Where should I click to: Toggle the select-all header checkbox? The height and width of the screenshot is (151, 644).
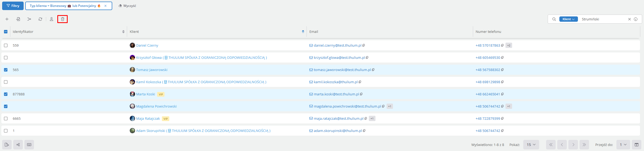click(6, 32)
